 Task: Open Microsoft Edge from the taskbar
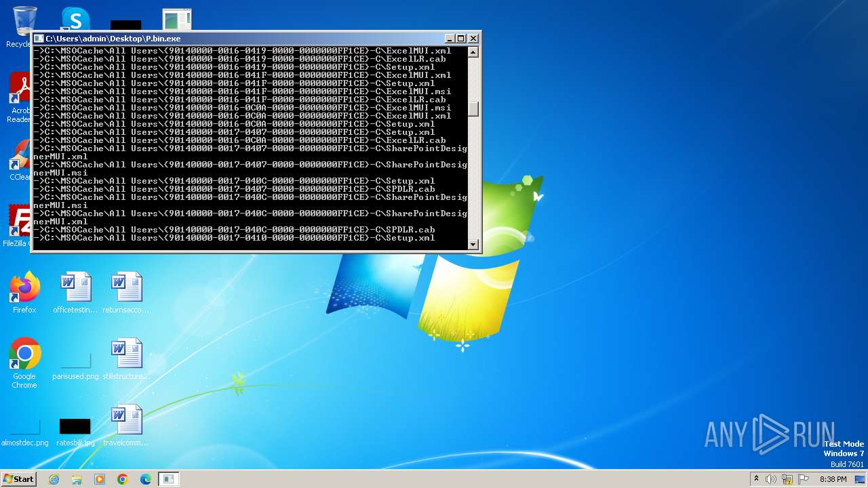coord(146,479)
